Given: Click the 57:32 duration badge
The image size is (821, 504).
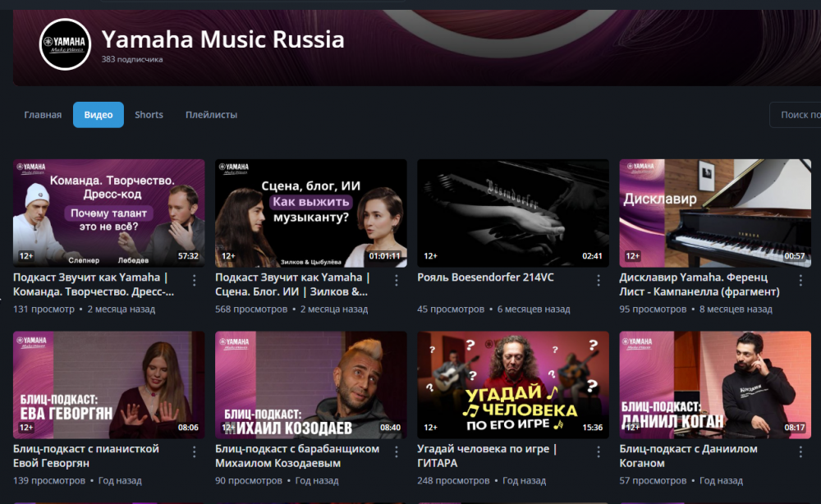Looking at the screenshot, I should 188,256.
